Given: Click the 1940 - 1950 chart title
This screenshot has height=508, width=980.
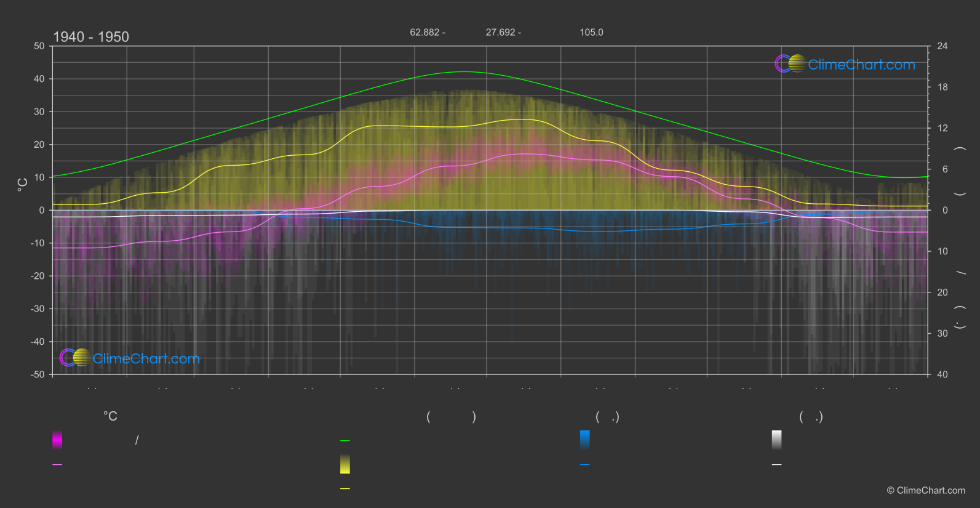Looking at the screenshot, I should 91,37.
